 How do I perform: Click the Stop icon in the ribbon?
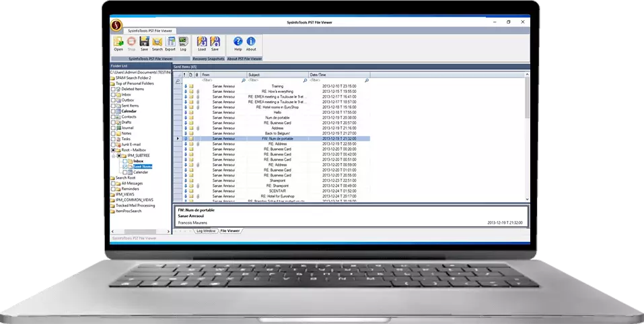pyautogui.click(x=131, y=43)
